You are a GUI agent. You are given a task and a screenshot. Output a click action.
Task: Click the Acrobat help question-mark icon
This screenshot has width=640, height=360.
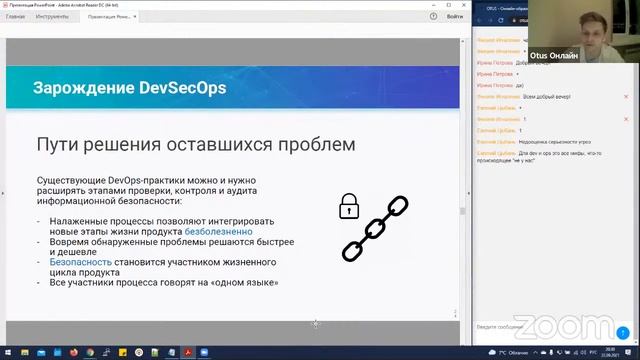pos(433,16)
